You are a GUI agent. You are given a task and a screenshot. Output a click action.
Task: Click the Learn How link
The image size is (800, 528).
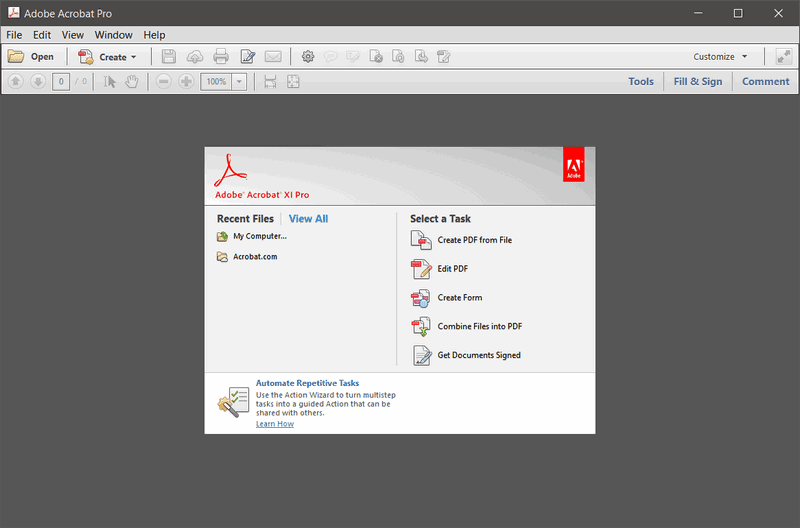click(x=274, y=424)
